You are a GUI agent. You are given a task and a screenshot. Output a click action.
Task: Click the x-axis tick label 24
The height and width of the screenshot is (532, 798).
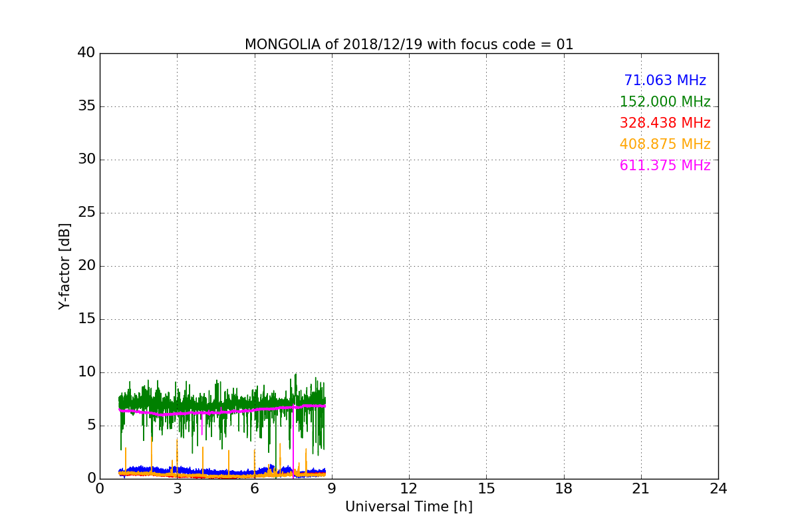pos(718,489)
